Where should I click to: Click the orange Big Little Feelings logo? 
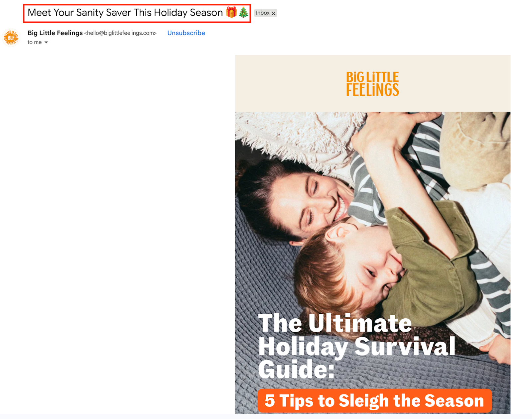tap(372, 84)
